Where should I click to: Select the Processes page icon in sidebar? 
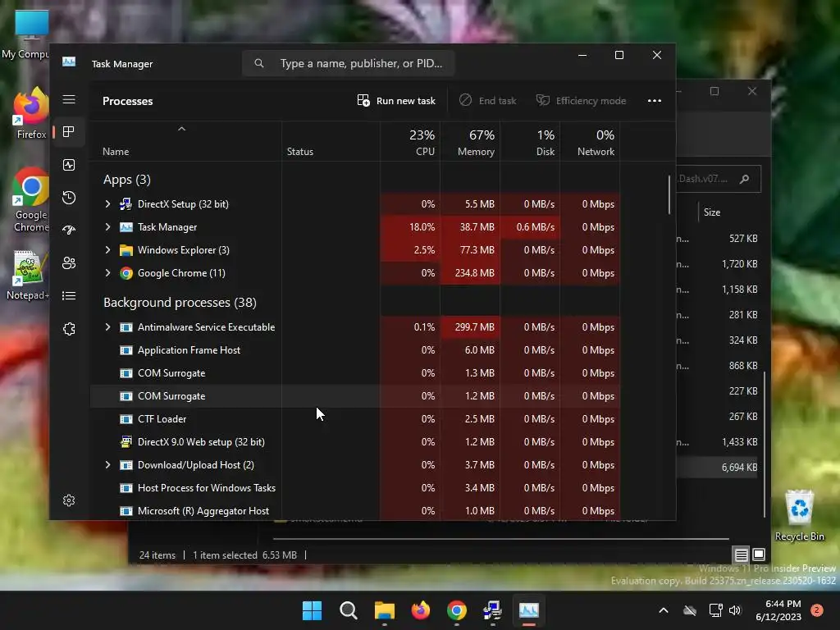pyautogui.click(x=69, y=132)
